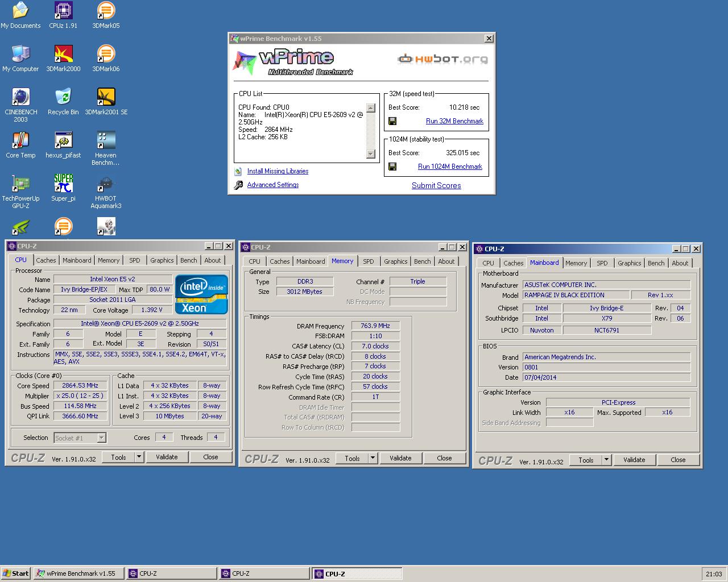
Task: Click the Intel Xeon inside logo
Action: pos(202,294)
